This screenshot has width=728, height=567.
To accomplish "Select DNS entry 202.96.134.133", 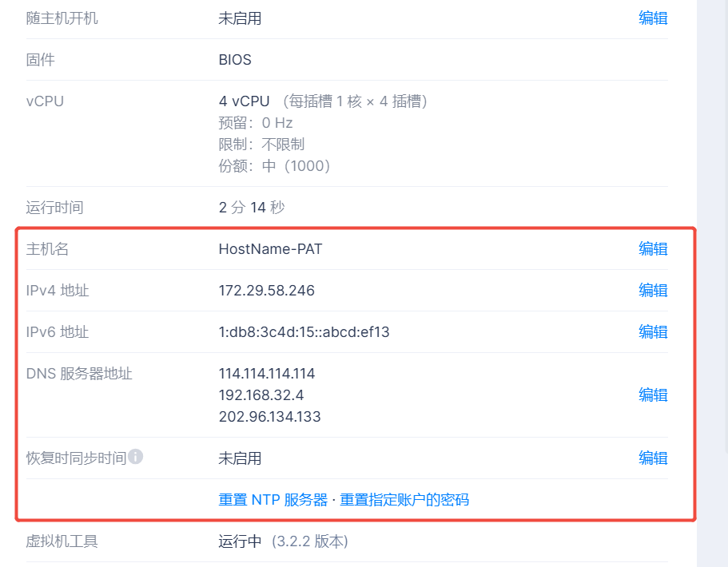I will click(269, 417).
